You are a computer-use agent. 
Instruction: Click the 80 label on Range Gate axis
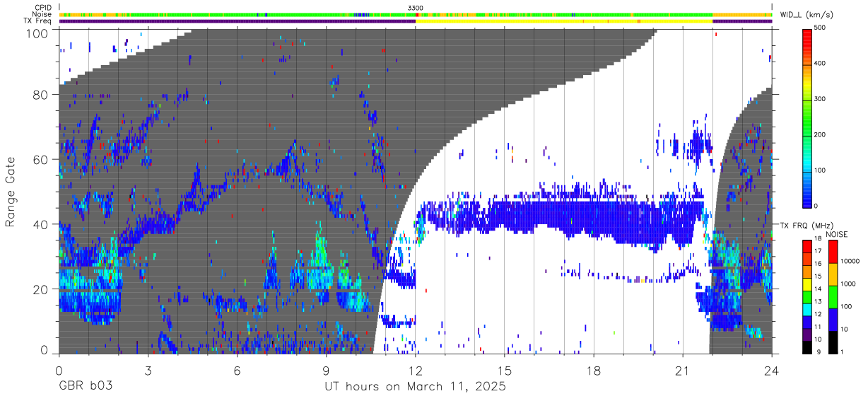point(42,95)
